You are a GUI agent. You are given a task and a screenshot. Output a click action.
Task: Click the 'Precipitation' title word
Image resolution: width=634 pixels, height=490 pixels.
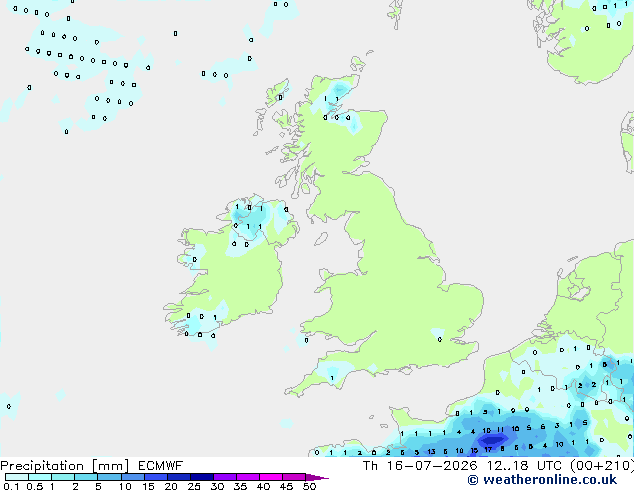(x=42, y=466)
